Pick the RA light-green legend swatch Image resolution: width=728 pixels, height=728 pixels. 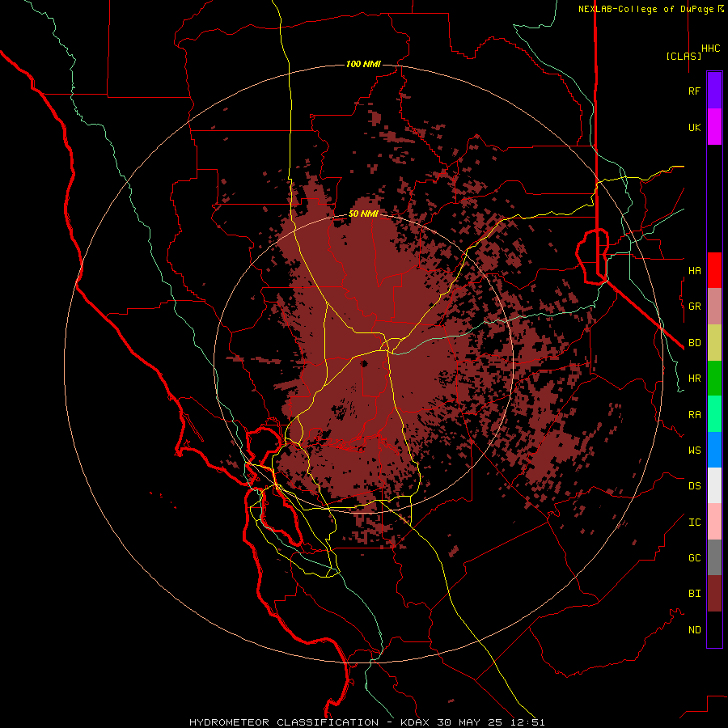pos(714,414)
